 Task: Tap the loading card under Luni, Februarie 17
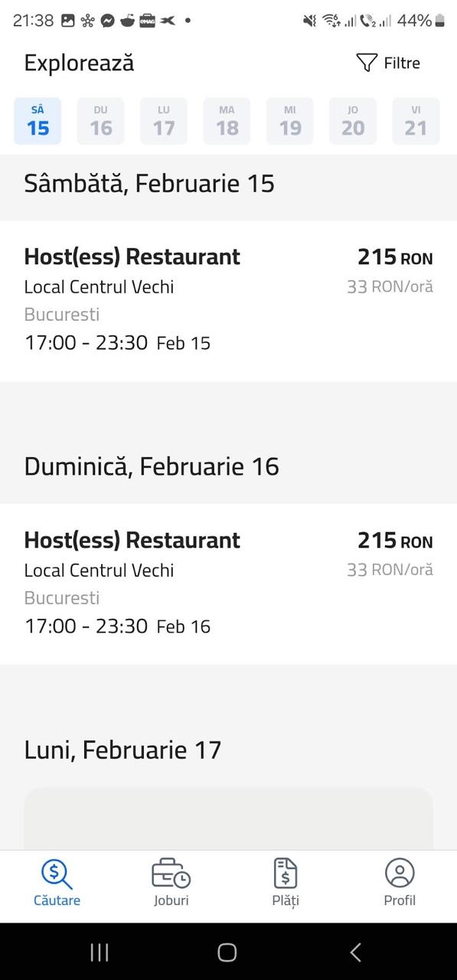click(x=228, y=818)
